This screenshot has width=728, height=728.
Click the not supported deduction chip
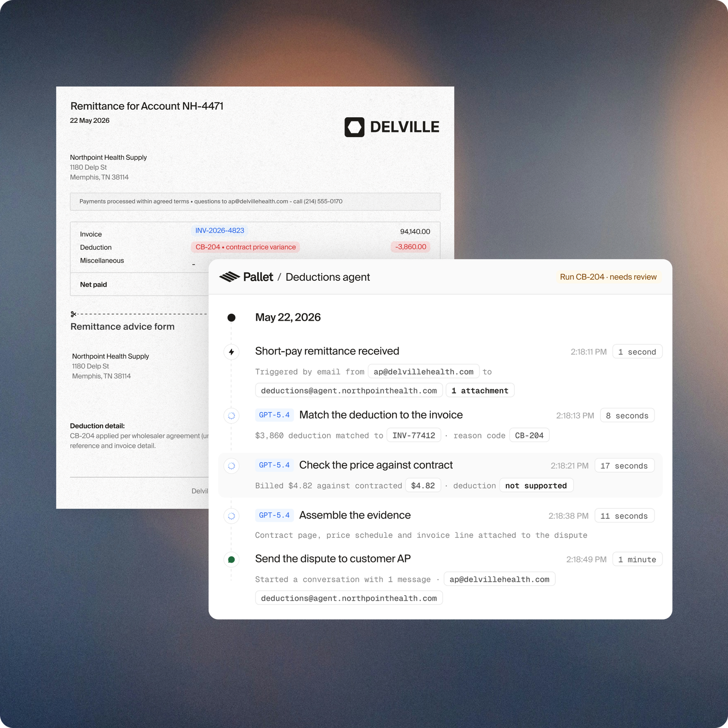point(536,485)
